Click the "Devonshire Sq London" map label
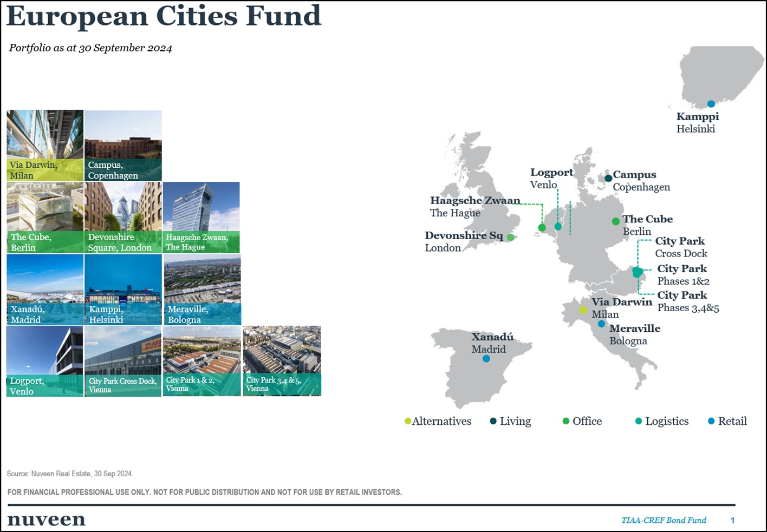The width and height of the screenshot is (767, 532). click(x=464, y=241)
